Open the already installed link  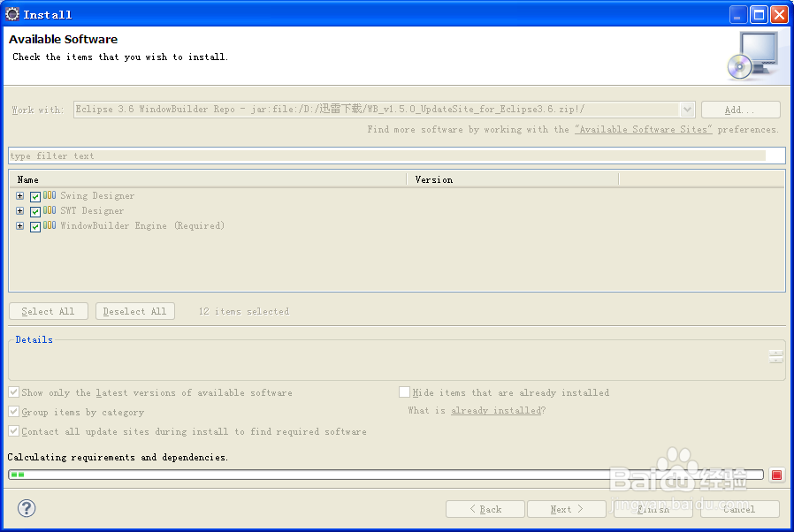pos(496,411)
